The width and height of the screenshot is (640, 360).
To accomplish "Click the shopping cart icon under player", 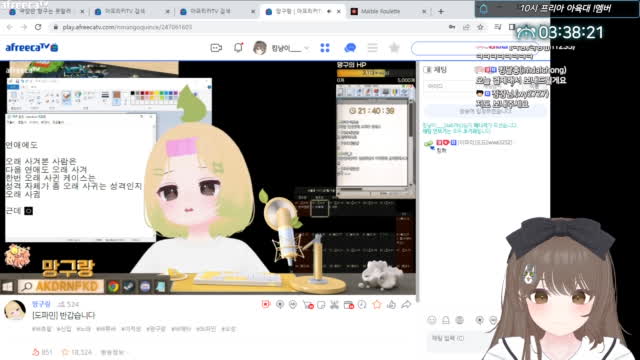I will (x=308, y=304).
